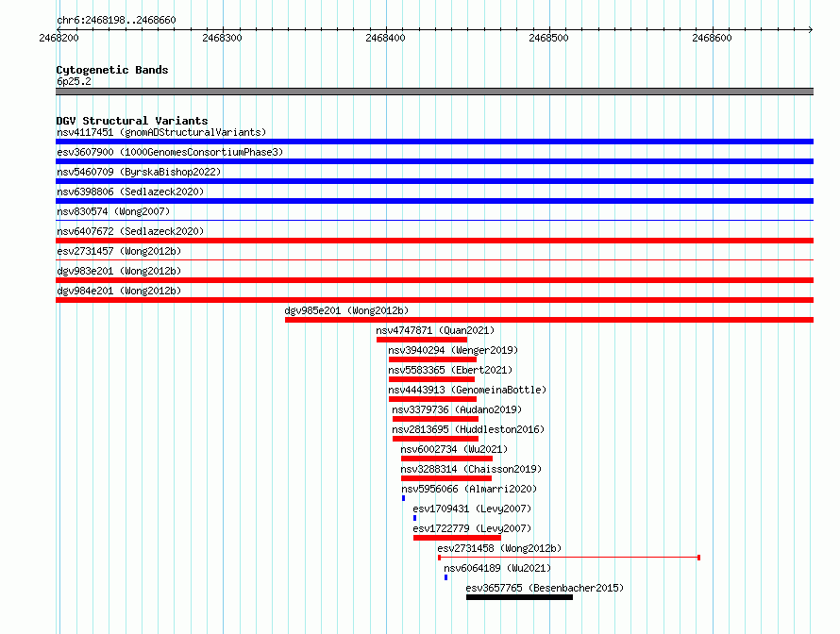Screen dimensions: 840x634
Task: Click the nsv2813695 Huddleston2016 label
Action: point(468,429)
